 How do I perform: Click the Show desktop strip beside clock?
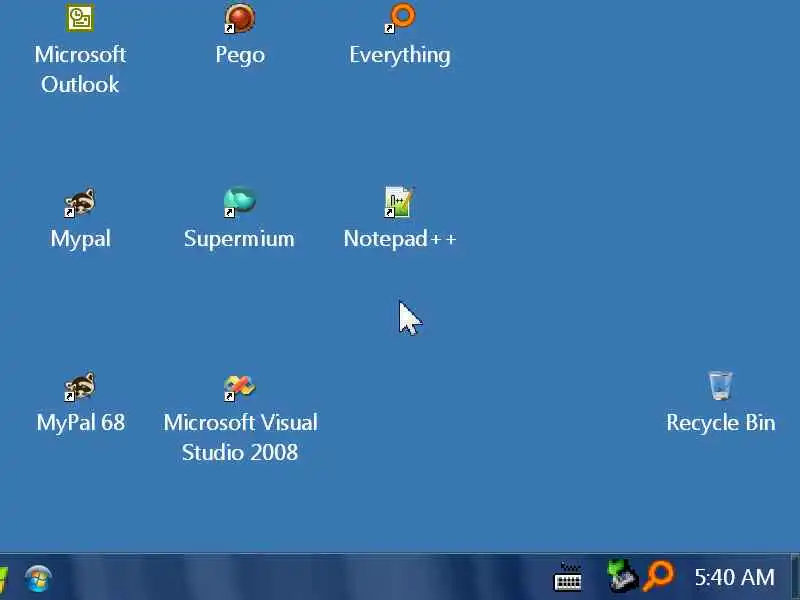point(795,578)
